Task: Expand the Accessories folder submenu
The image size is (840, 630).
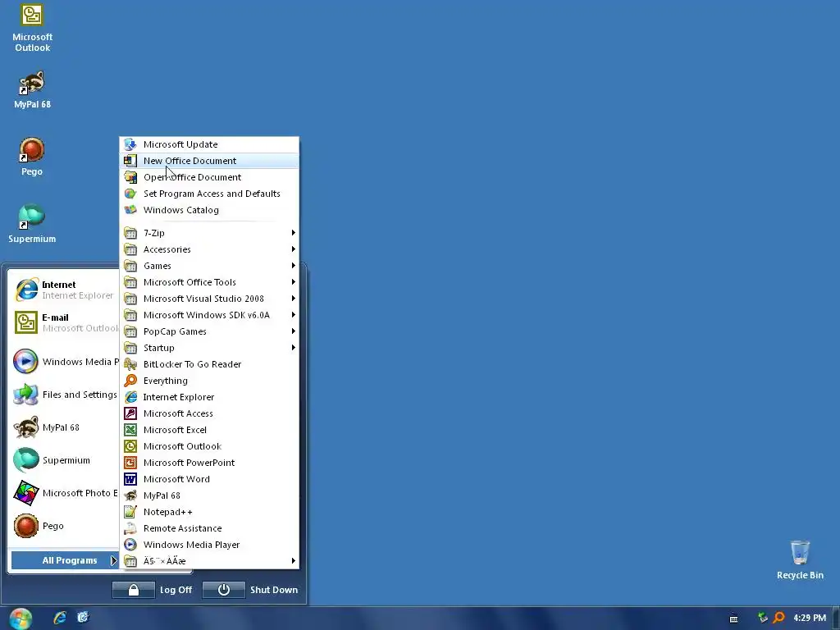Action: [x=209, y=249]
